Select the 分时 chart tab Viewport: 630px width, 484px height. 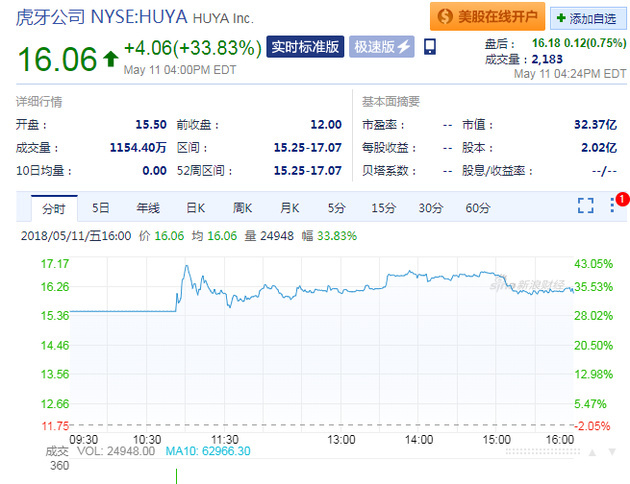tap(53, 208)
